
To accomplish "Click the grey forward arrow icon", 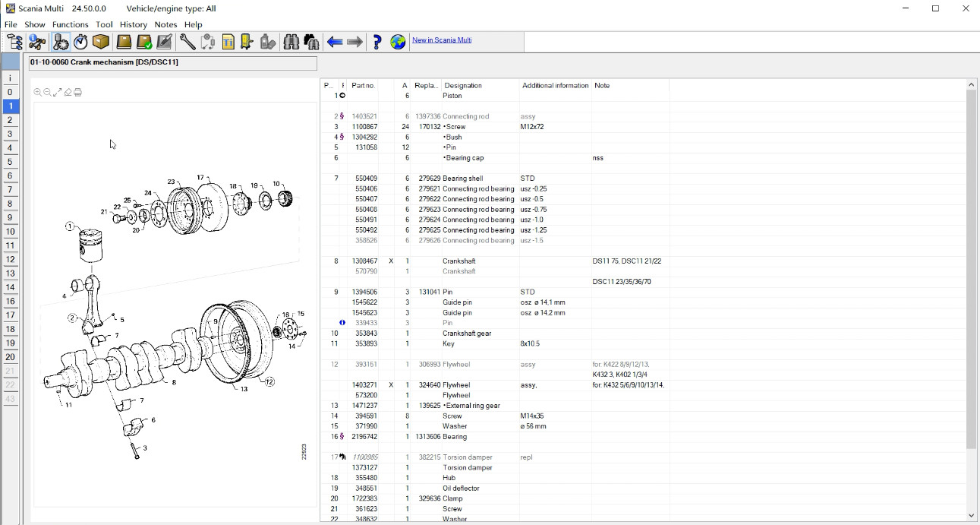I will click(x=355, y=42).
